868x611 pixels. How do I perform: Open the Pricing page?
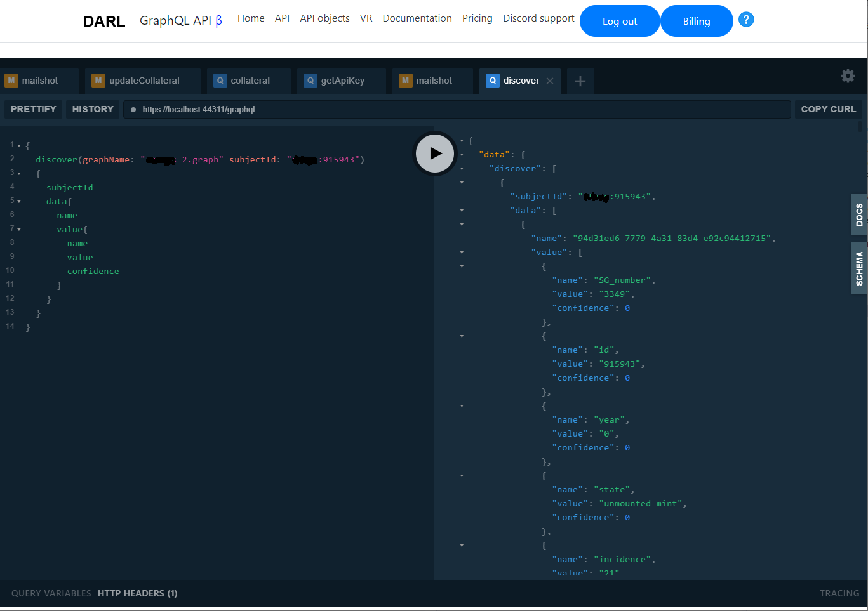477,18
